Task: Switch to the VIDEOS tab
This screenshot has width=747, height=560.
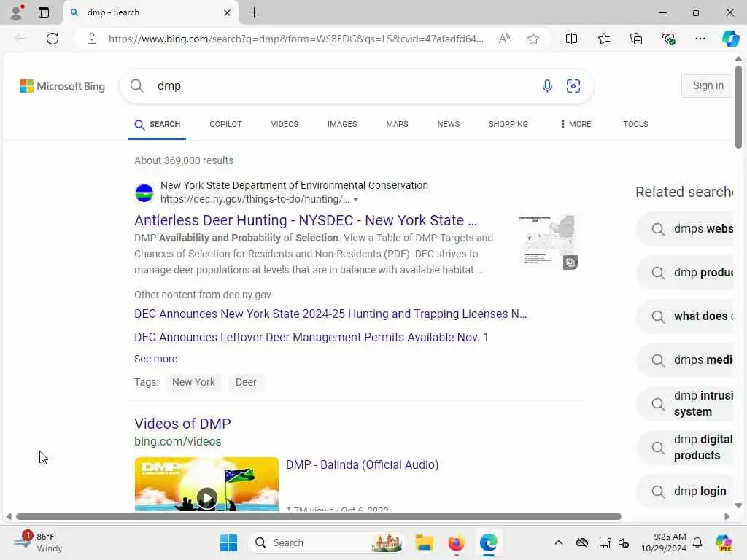Action: pyautogui.click(x=285, y=124)
